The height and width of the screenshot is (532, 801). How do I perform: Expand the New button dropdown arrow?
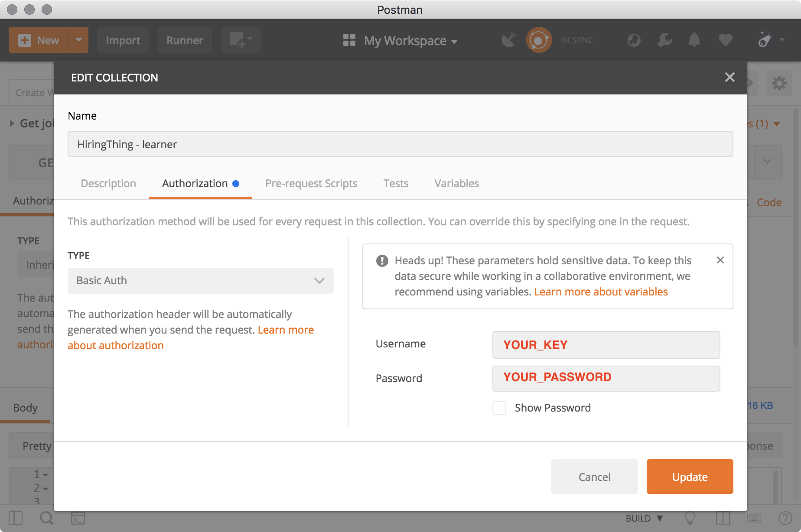coord(79,40)
